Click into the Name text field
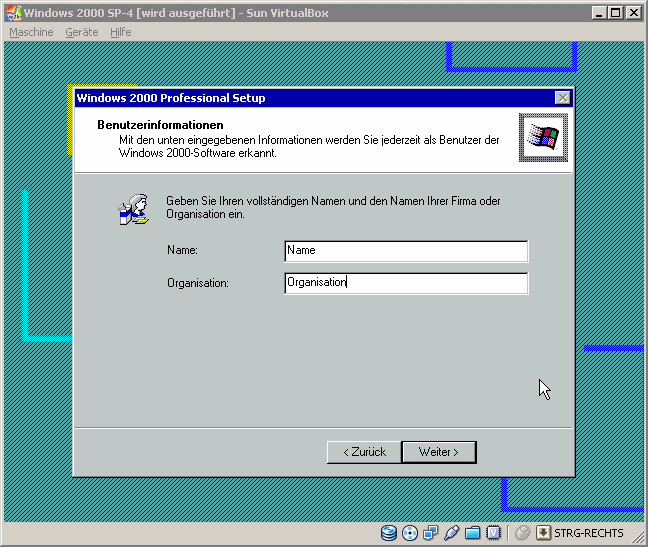Image resolution: width=648 pixels, height=547 pixels. [405, 251]
